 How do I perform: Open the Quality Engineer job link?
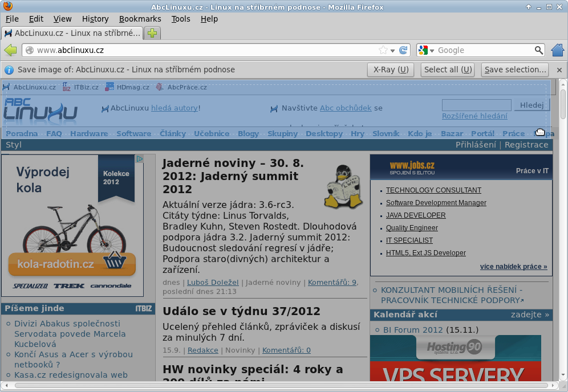[x=412, y=228]
